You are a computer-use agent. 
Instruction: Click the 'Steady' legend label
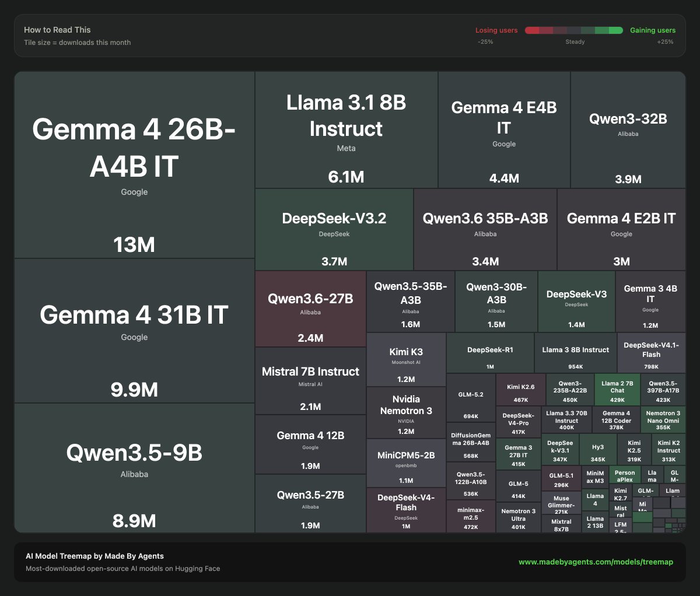click(x=575, y=42)
